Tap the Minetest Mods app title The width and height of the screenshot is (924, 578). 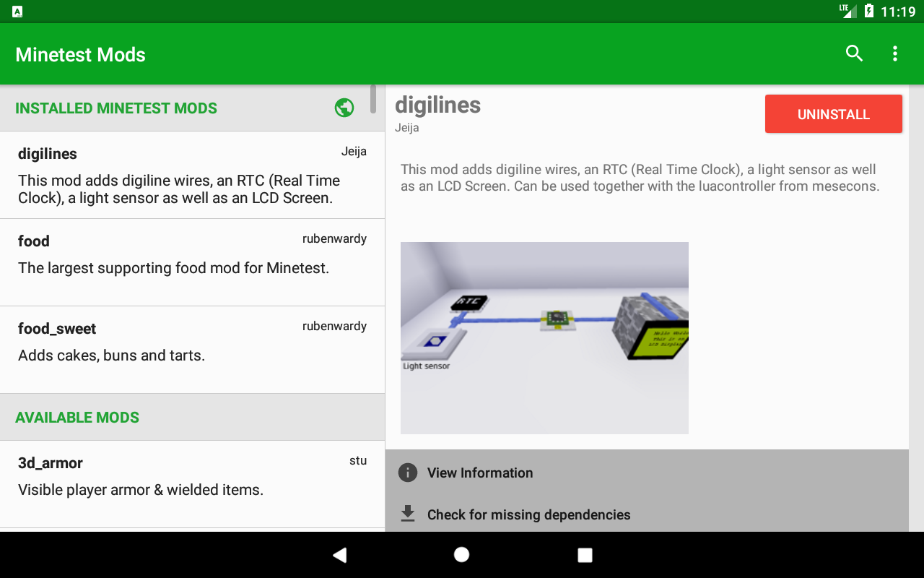click(x=80, y=55)
